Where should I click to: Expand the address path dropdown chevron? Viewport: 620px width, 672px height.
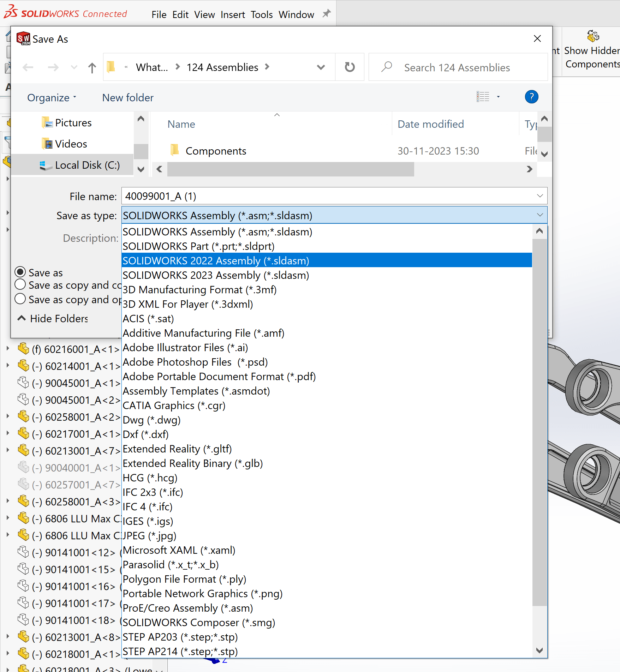[x=321, y=67]
